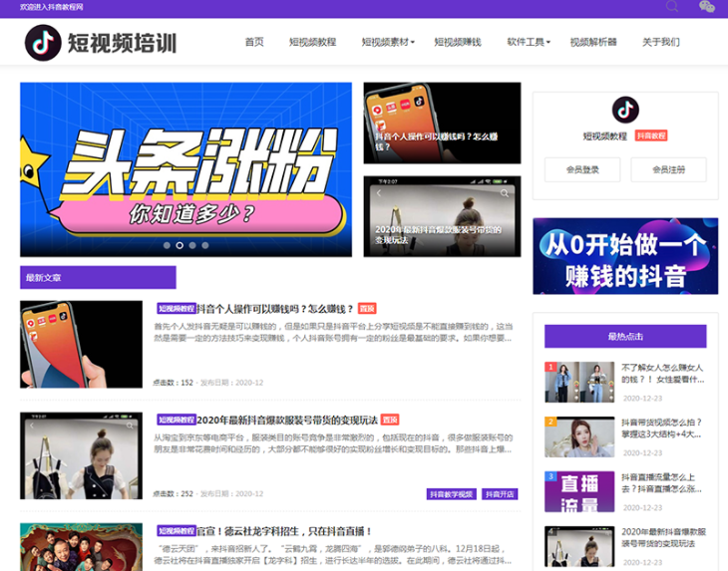
Task: Click the 短视频培训 site title
Action: click(123, 43)
